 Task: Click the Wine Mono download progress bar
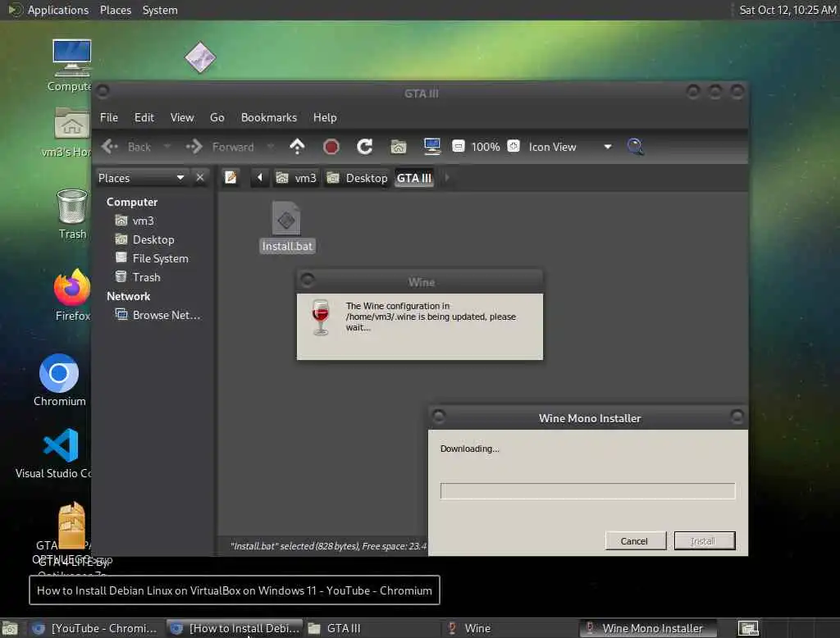[587, 490]
